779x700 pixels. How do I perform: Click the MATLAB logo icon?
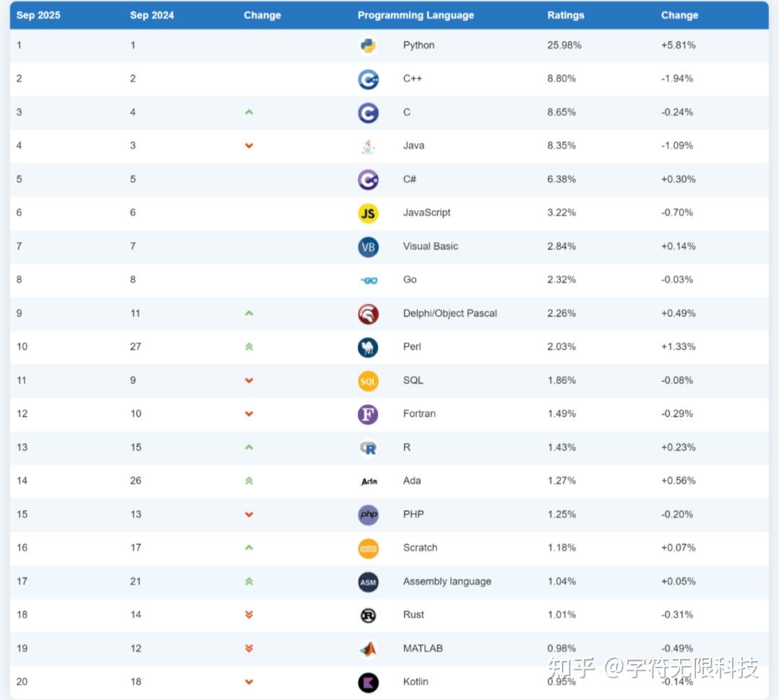pyautogui.click(x=368, y=649)
